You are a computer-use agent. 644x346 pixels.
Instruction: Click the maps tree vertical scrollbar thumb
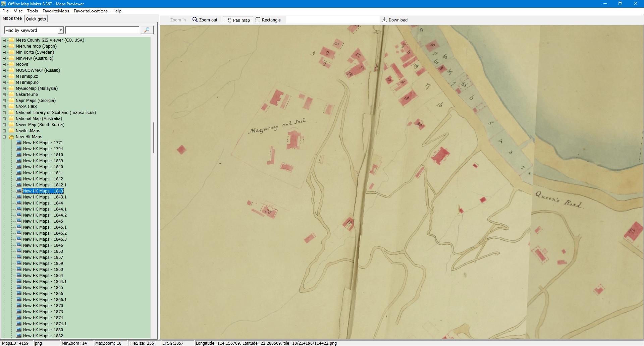pyautogui.click(x=154, y=137)
